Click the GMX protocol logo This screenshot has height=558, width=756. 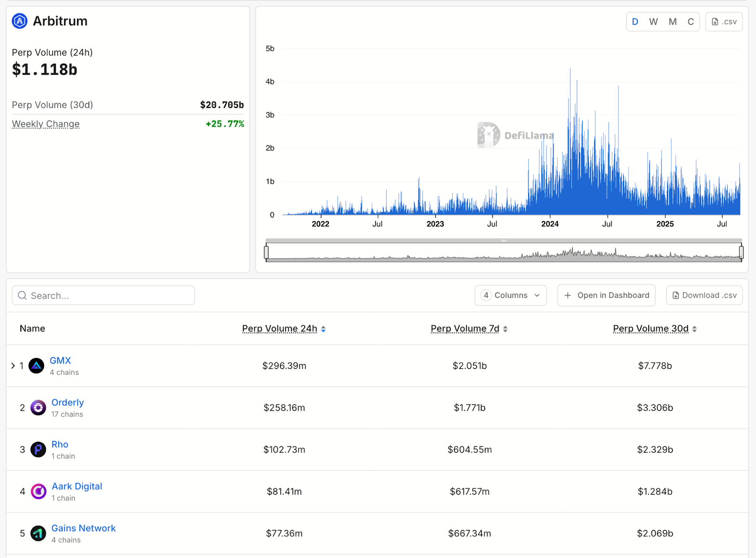[x=36, y=366]
